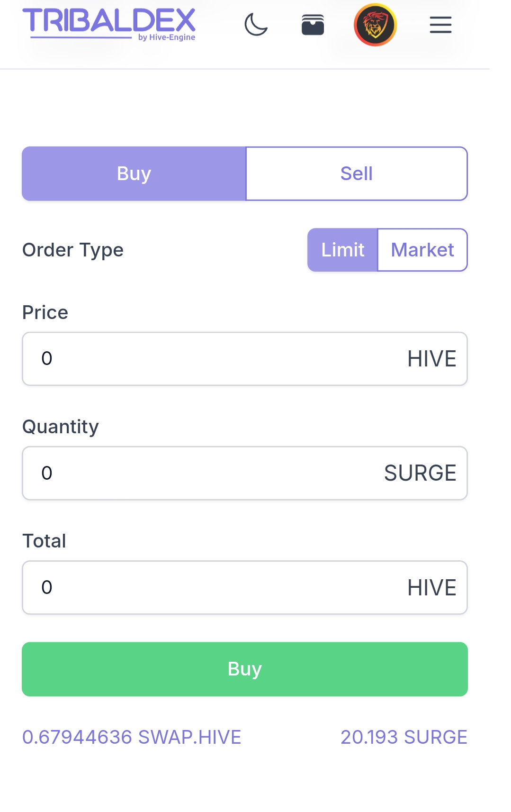The height and width of the screenshot is (812, 511).
Task: Click the "by Hive-Engine" text under logo
Action: pos(167,37)
